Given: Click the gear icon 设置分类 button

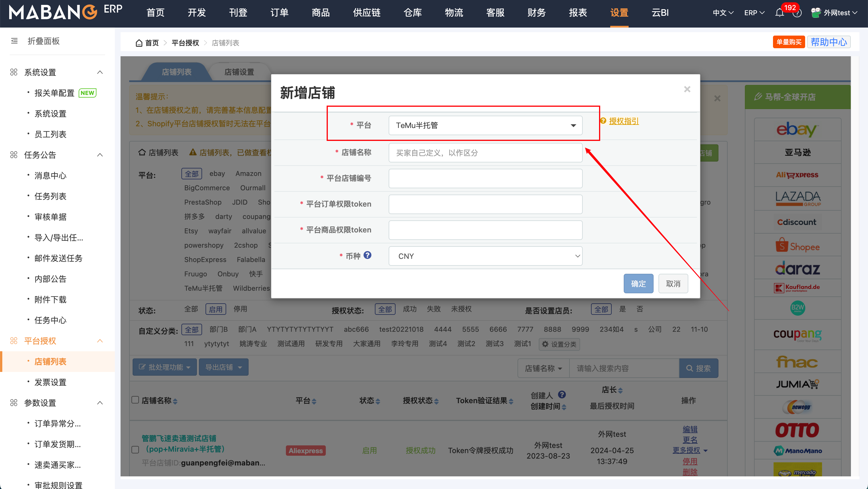Looking at the screenshot, I should coord(559,344).
